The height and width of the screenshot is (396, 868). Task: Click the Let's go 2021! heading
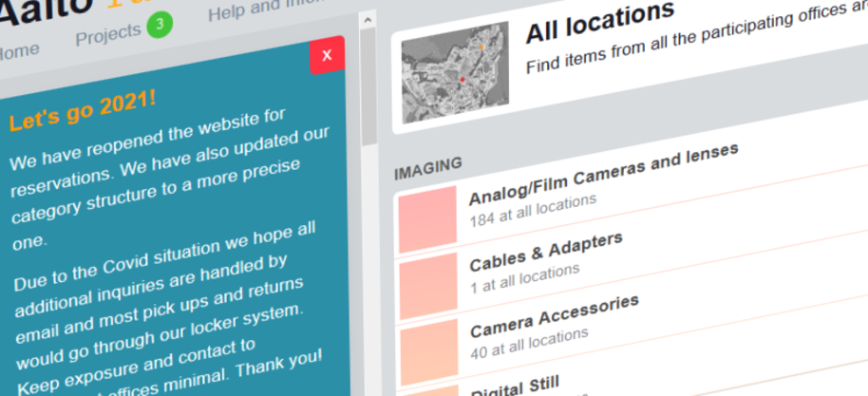[x=82, y=111]
